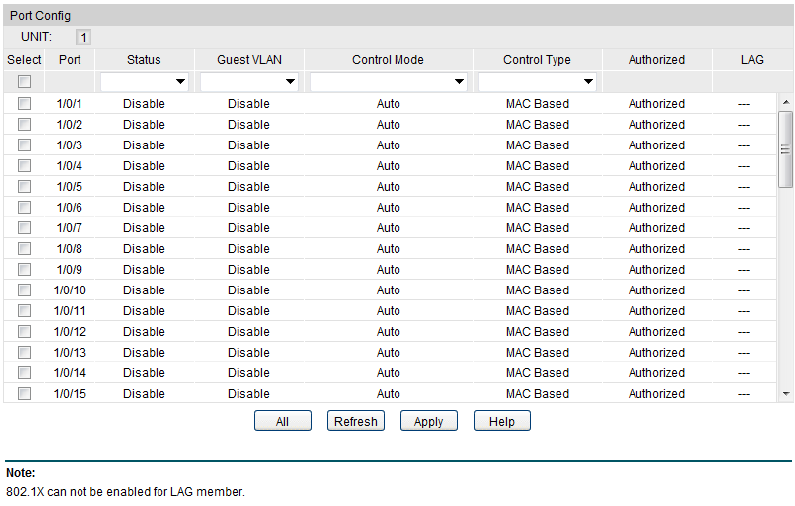Click the scrollbar down arrow
Viewport: 795px width, 506px height.
click(785, 394)
